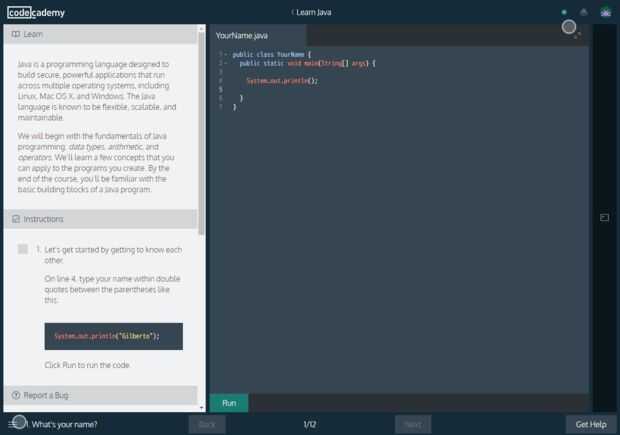Click the scroll up arrow of instructions panel
620x435 pixels.
coord(202,28)
